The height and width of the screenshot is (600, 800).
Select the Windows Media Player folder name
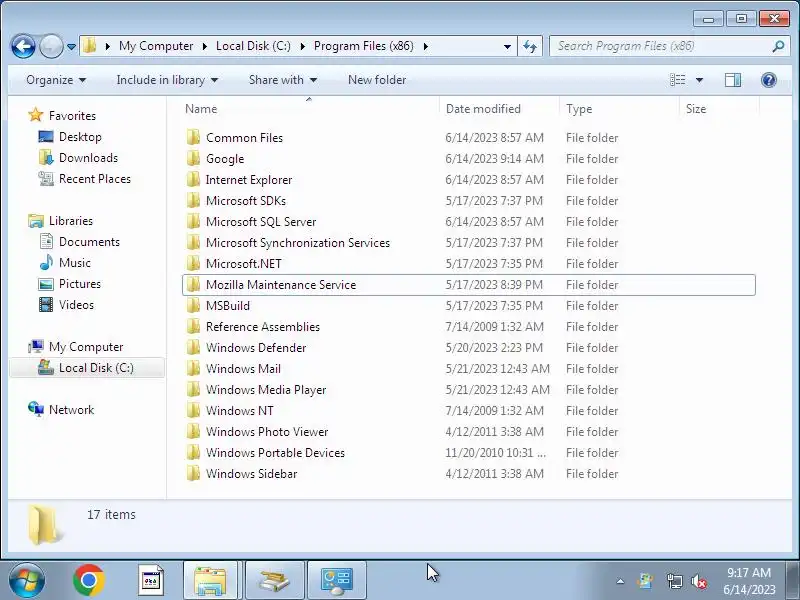tap(266, 390)
